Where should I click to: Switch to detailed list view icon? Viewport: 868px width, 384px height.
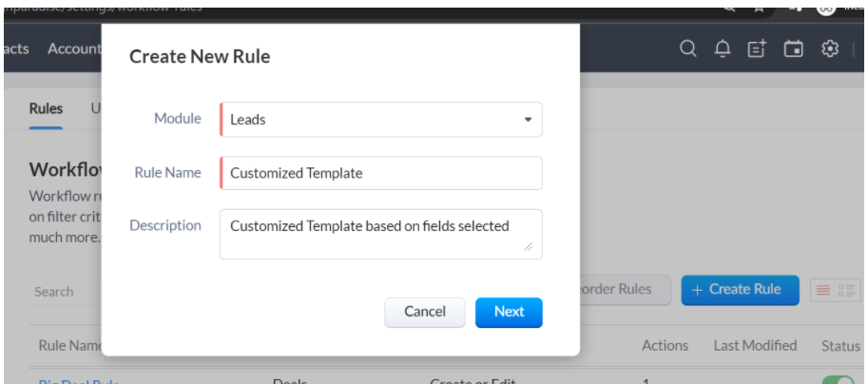pyautogui.click(x=847, y=290)
